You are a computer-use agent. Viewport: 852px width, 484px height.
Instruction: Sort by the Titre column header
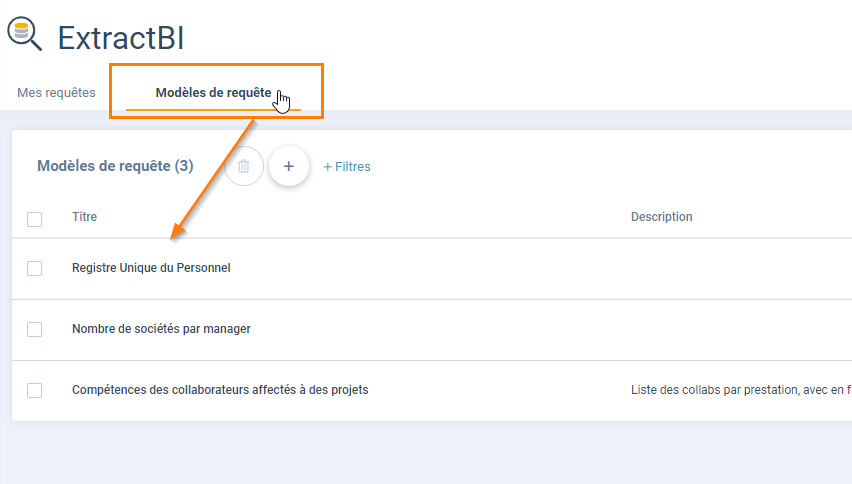tap(84, 217)
